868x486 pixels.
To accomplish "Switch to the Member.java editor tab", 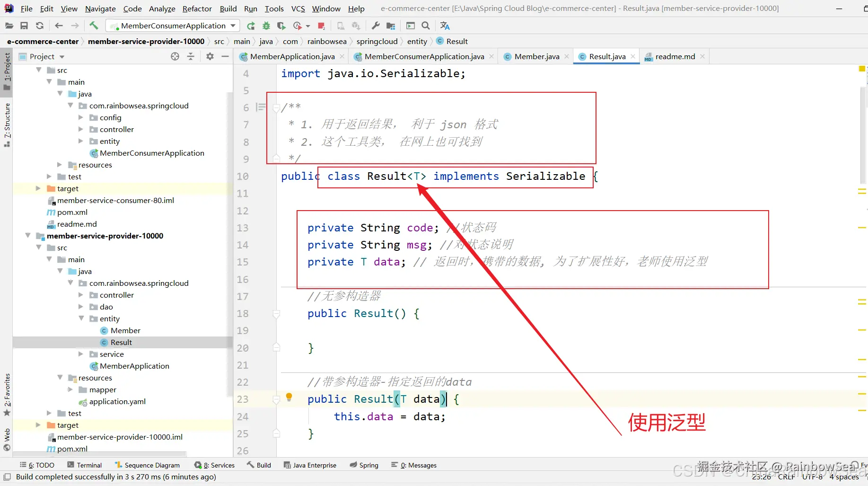I will tap(537, 56).
